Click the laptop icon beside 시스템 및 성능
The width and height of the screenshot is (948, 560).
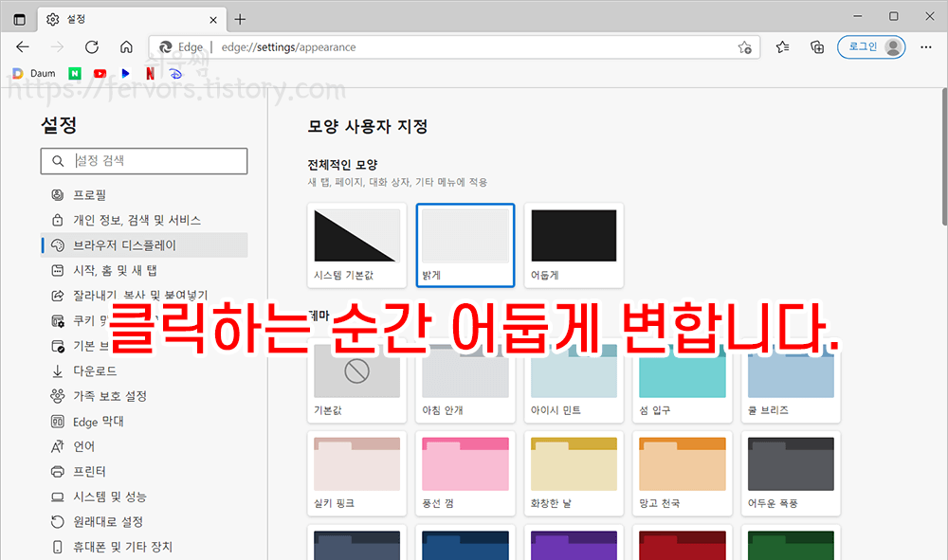[58, 497]
